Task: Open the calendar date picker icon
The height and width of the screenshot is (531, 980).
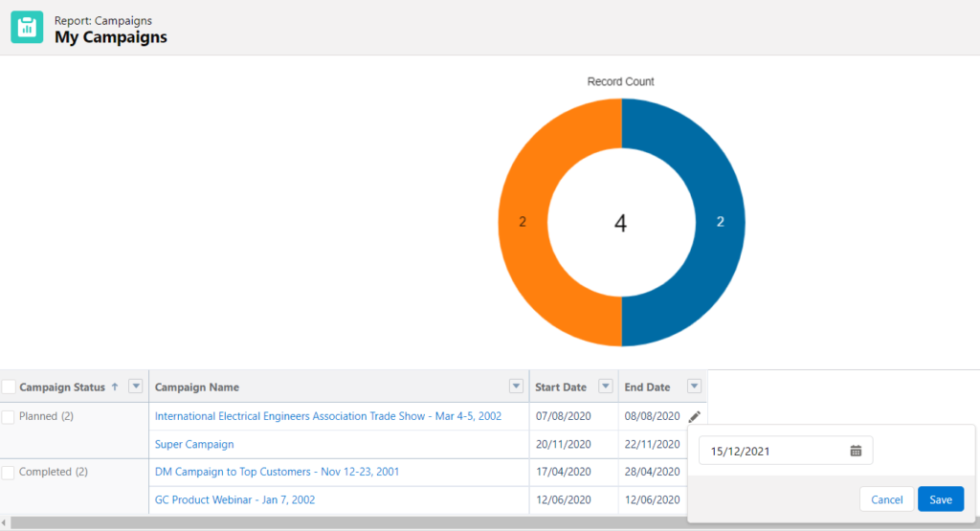Action: tap(856, 451)
